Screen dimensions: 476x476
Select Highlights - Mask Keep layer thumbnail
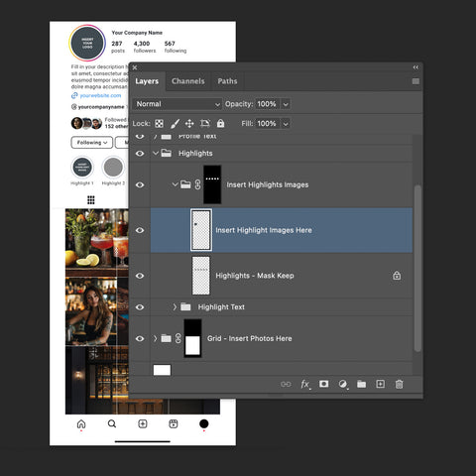(201, 276)
